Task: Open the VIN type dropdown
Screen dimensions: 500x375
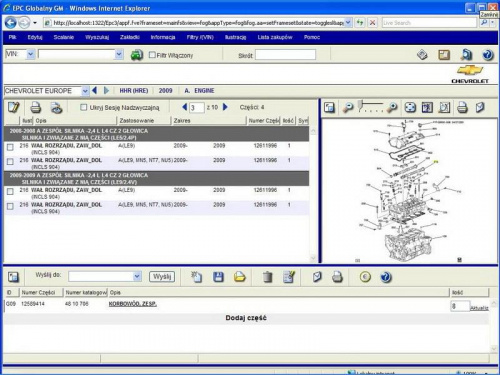Action: click(31, 54)
